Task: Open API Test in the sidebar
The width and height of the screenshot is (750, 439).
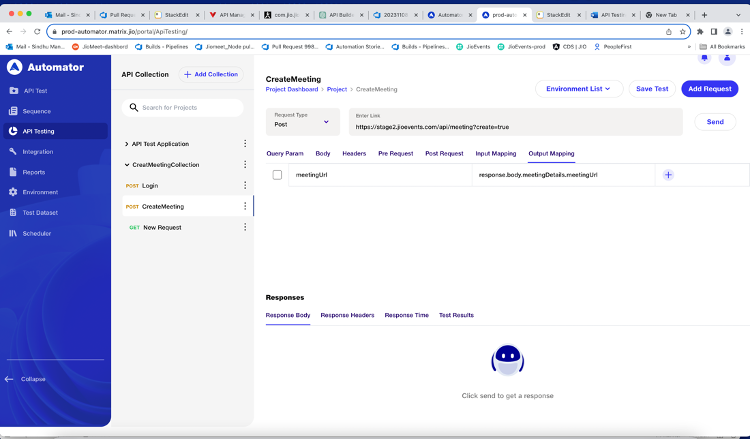Action: (35, 90)
